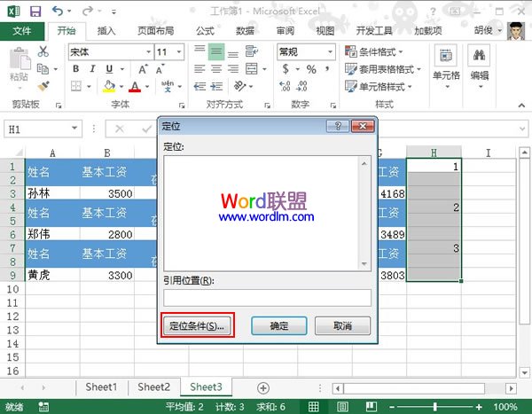Screen dimensions: 532x414
Task: Click the Cut scissors icon
Action: click(43, 51)
